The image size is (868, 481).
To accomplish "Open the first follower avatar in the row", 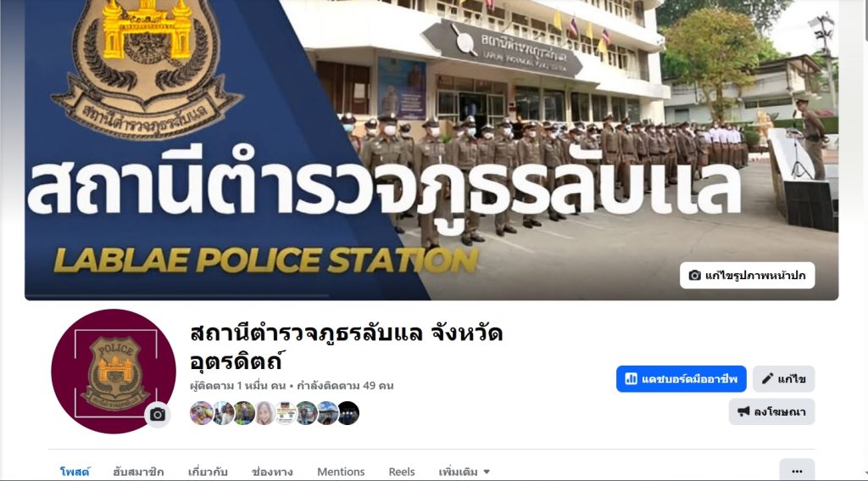I will (x=201, y=413).
